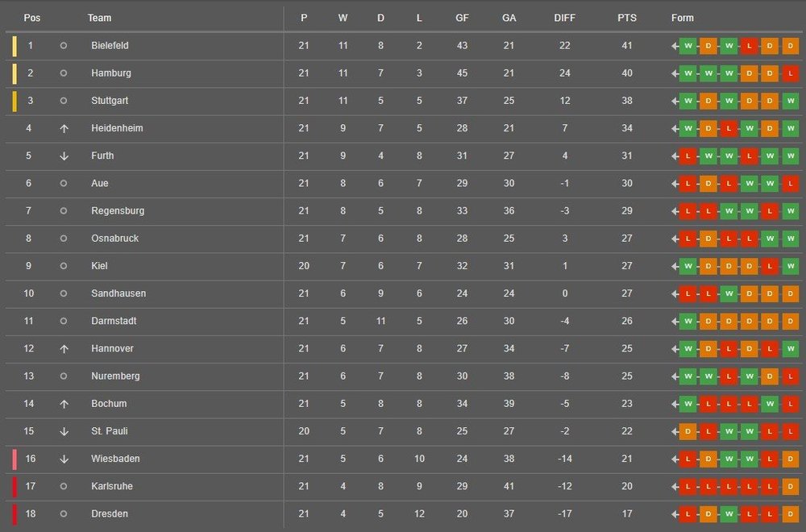Sort table by PTS column header
The image size is (806, 532).
pos(626,18)
